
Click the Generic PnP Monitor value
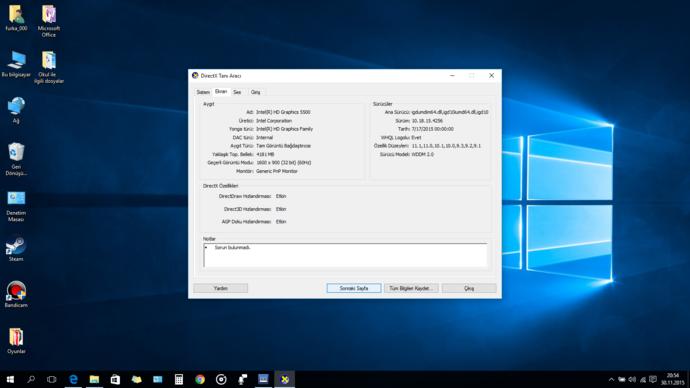(x=277, y=171)
